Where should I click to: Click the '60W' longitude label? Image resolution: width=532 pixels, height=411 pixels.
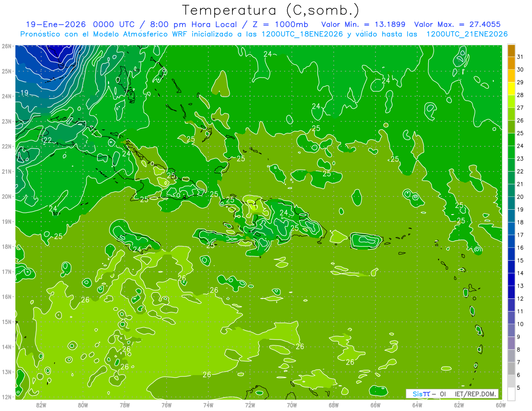coord(501,405)
